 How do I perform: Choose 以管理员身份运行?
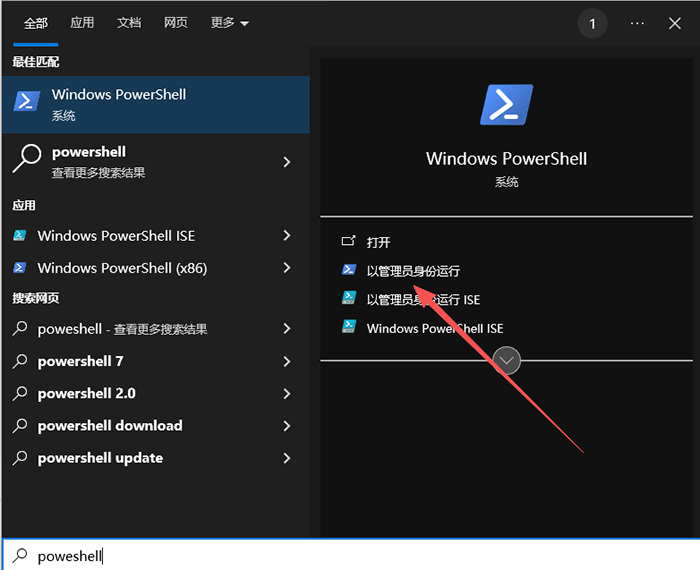(413, 271)
